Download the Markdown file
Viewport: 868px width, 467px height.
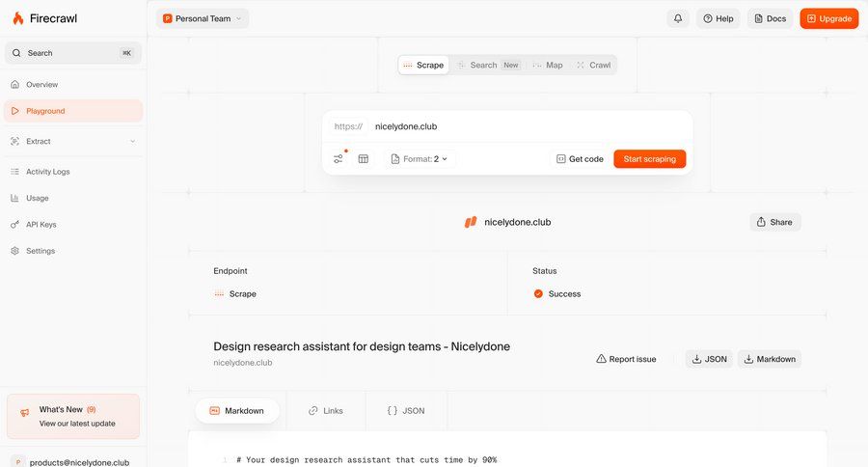pyautogui.click(x=769, y=359)
